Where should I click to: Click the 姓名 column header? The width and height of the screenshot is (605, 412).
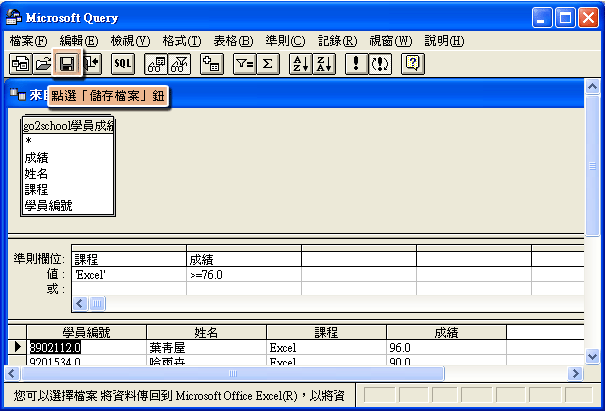point(206,332)
